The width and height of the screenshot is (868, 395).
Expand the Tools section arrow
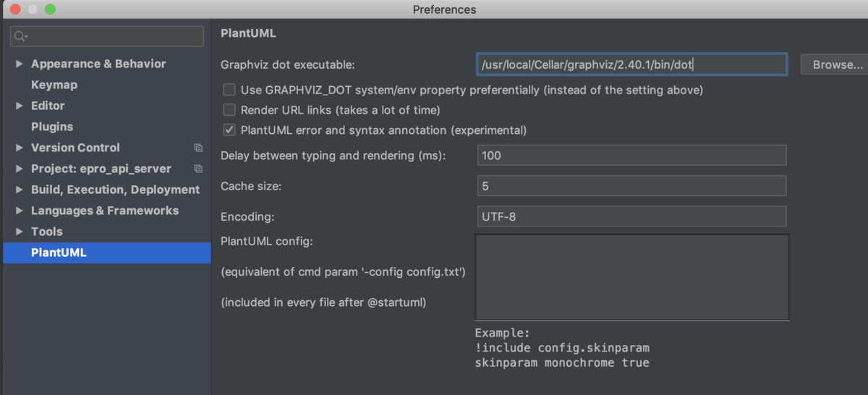[20, 232]
